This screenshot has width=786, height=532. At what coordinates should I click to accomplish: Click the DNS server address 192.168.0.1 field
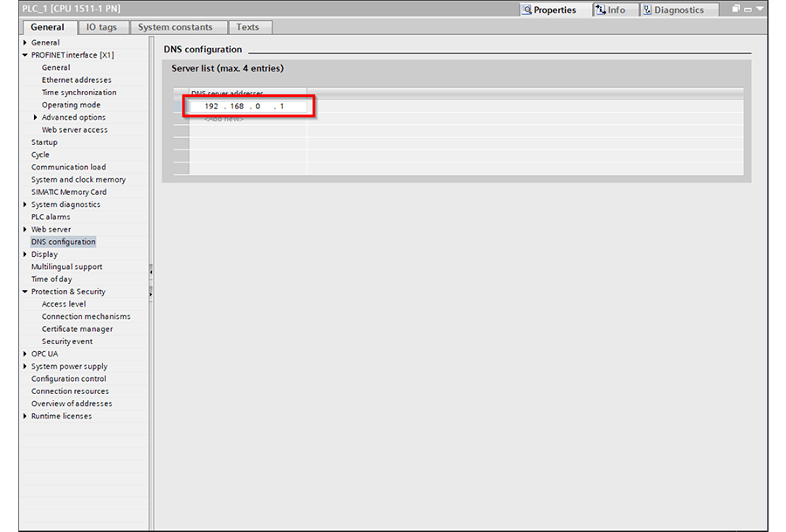pos(248,107)
